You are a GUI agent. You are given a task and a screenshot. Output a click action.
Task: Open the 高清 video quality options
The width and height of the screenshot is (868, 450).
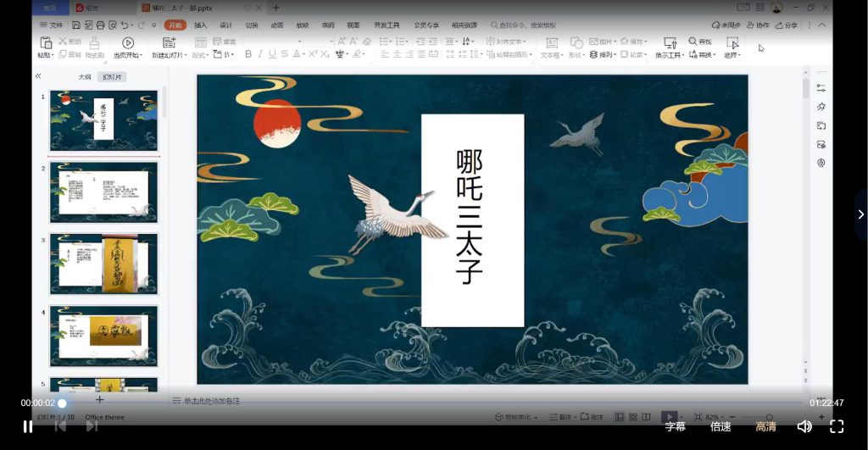[765, 426]
